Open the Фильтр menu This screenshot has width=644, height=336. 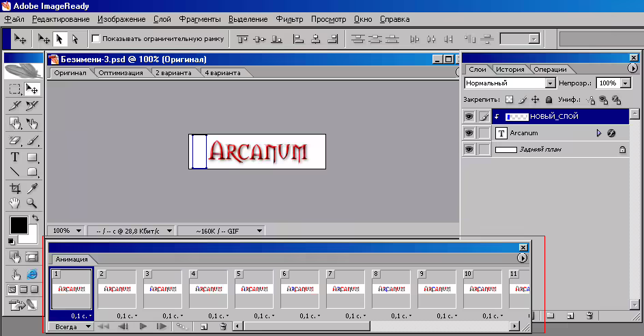point(289,19)
